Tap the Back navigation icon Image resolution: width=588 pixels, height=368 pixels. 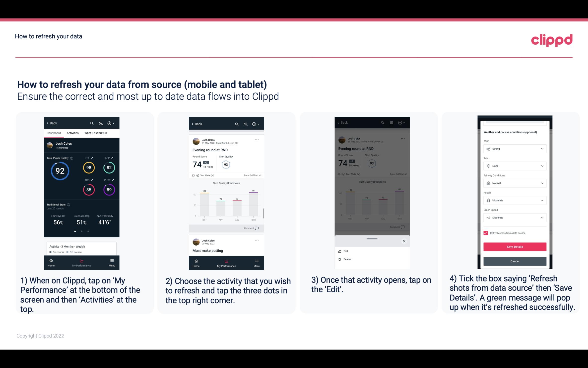[48, 123]
